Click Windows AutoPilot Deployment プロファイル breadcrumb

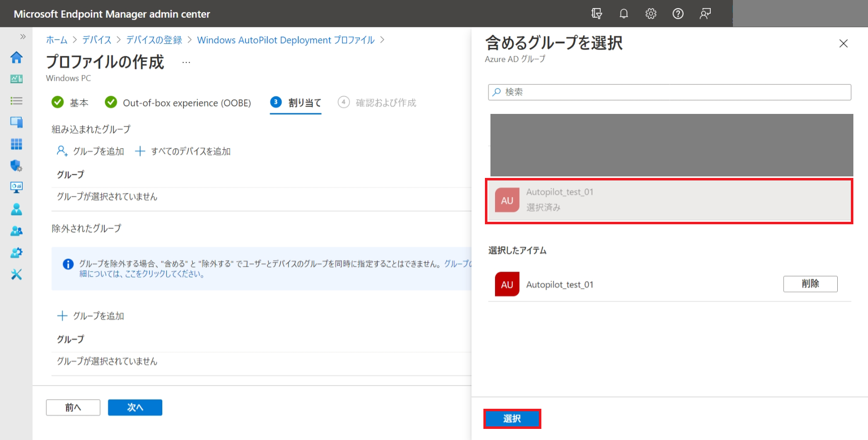286,40
